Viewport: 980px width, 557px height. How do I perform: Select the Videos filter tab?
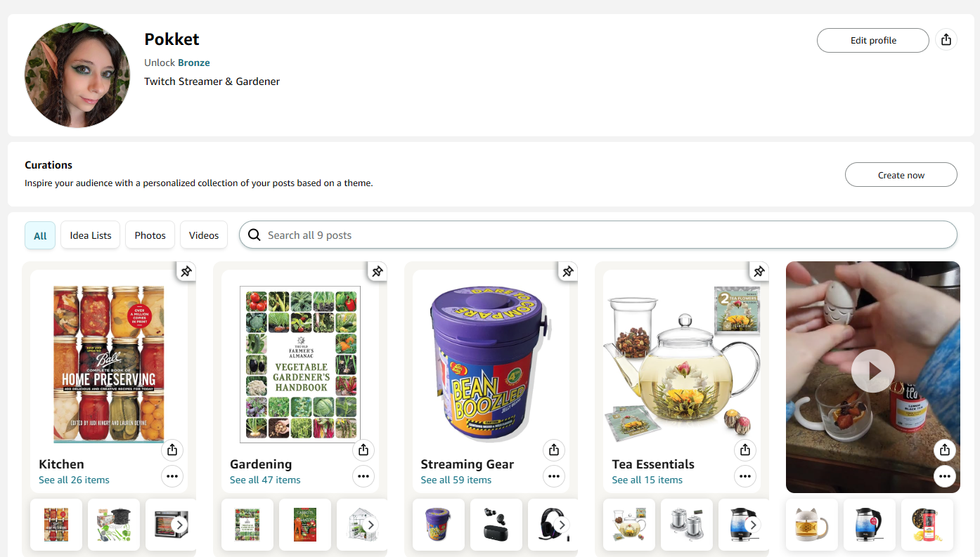[x=204, y=235]
